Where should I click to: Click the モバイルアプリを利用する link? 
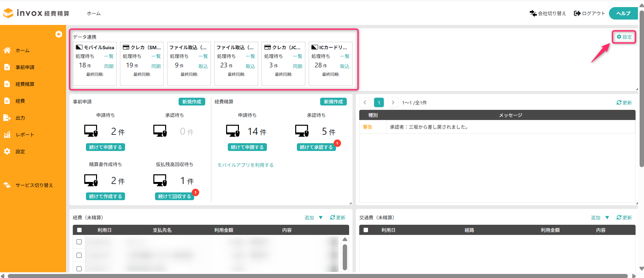click(x=245, y=165)
